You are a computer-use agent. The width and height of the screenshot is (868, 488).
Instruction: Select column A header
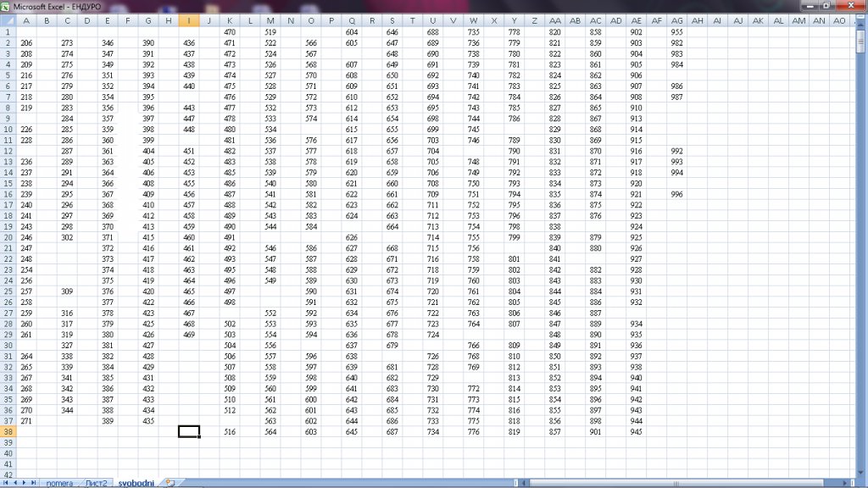tap(26, 20)
